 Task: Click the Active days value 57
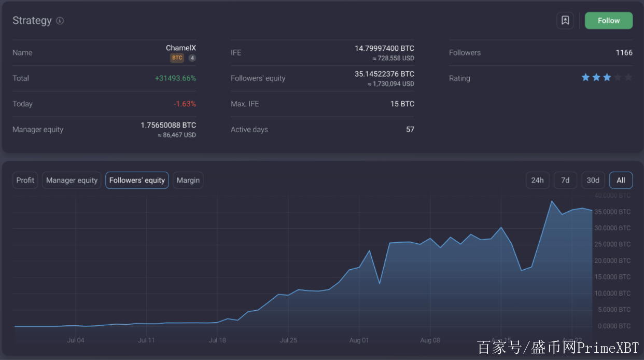[410, 130]
